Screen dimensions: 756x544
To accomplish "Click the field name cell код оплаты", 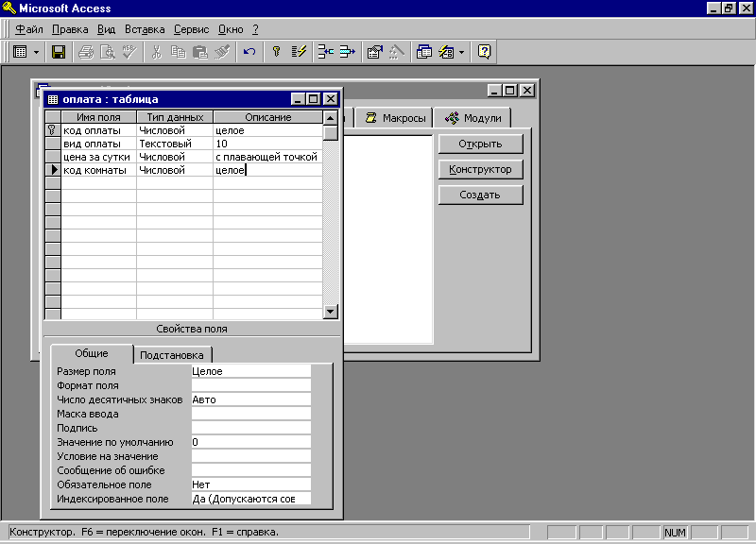I will pos(99,130).
